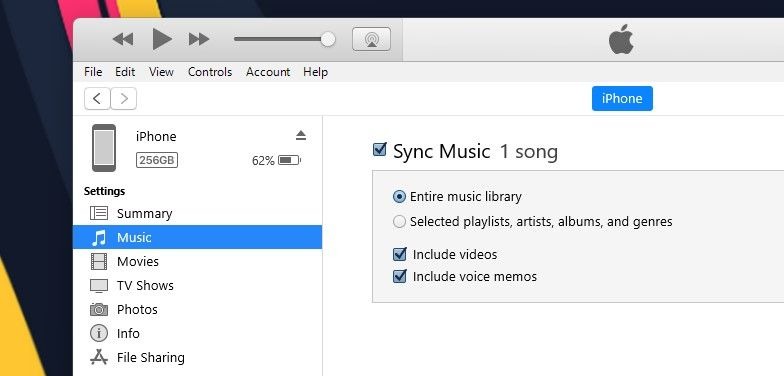Open the AirPlay output button
The image size is (784, 376).
point(372,39)
